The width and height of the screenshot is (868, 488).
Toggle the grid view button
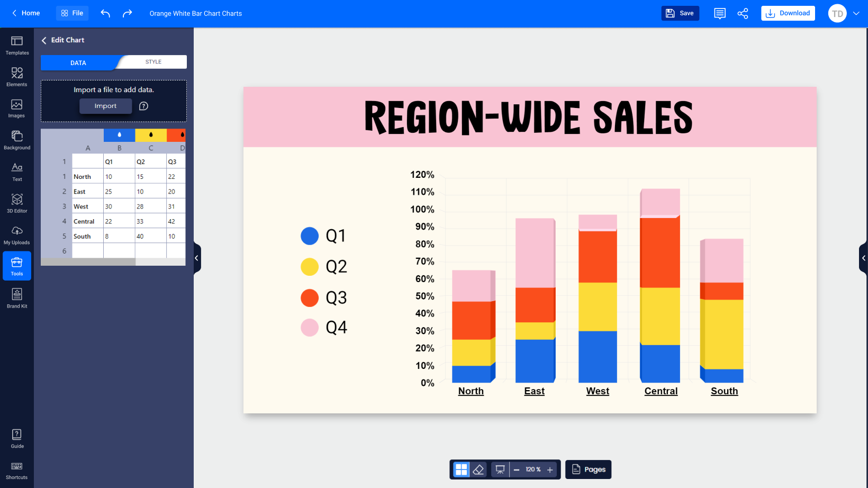pyautogui.click(x=462, y=469)
